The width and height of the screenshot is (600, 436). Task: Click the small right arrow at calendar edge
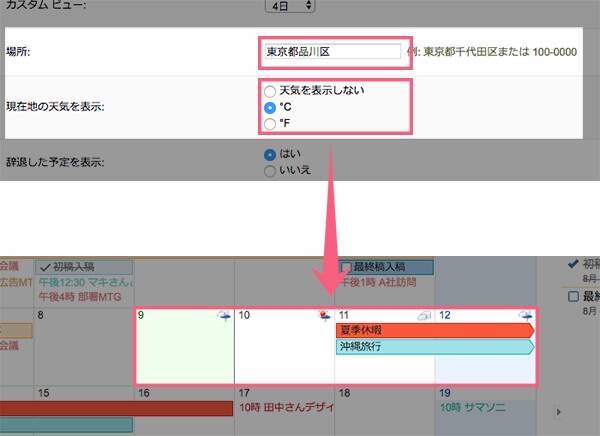tap(559, 412)
